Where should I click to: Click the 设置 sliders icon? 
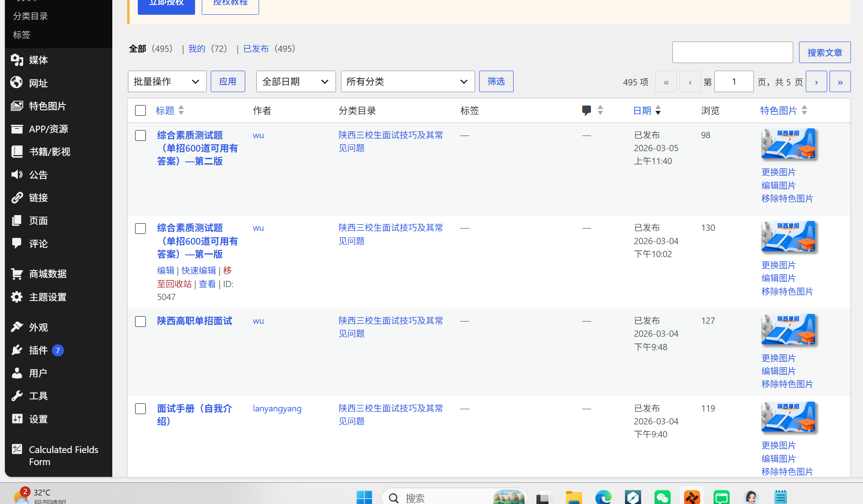17,419
